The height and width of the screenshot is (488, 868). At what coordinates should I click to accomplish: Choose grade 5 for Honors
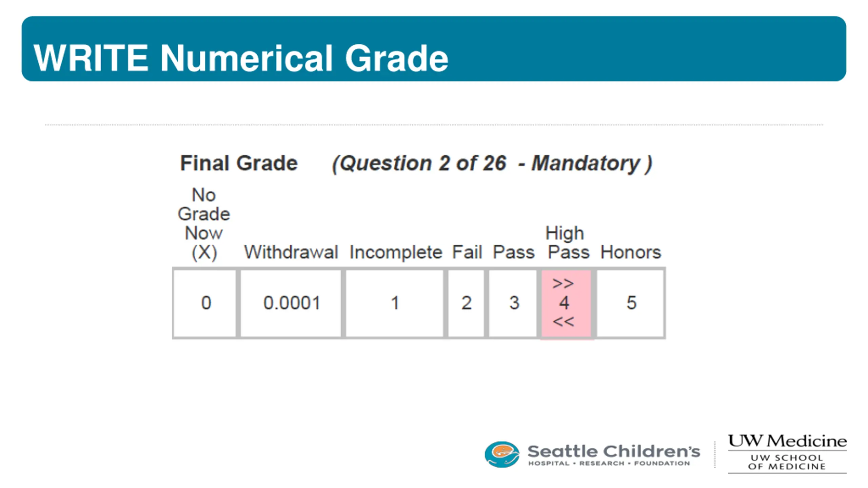(x=630, y=303)
